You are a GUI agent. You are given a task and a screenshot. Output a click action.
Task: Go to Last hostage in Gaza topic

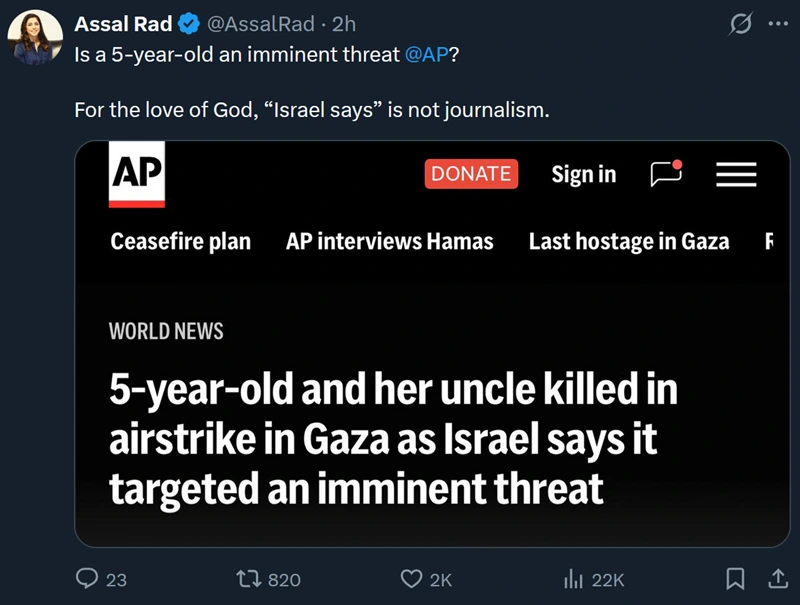pos(629,241)
